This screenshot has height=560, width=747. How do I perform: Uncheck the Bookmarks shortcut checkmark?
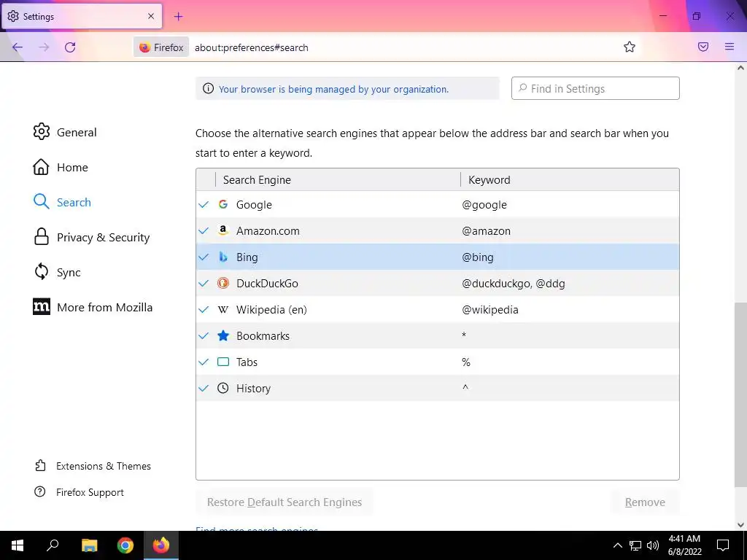point(204,335)
